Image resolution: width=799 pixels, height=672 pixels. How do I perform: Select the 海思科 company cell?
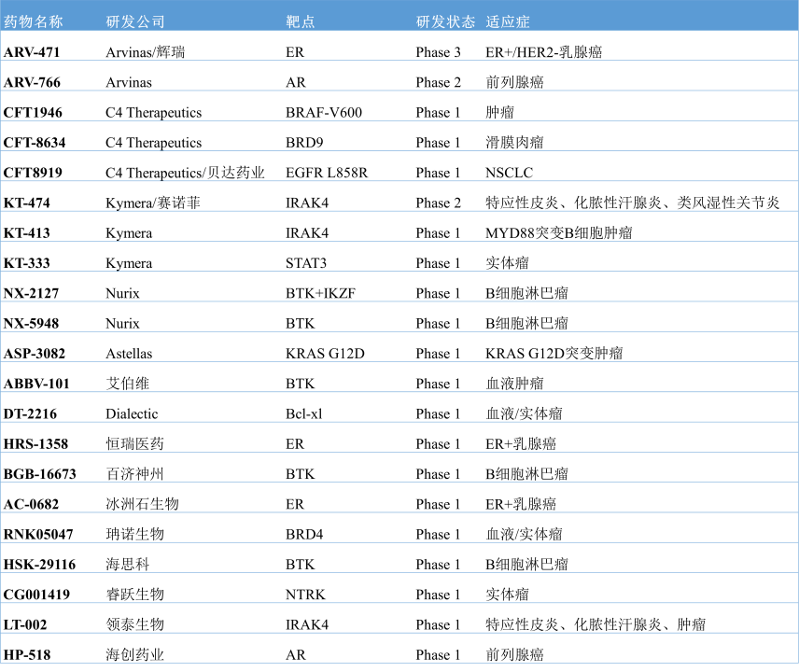pyautogui.click(x=128, y=564)
